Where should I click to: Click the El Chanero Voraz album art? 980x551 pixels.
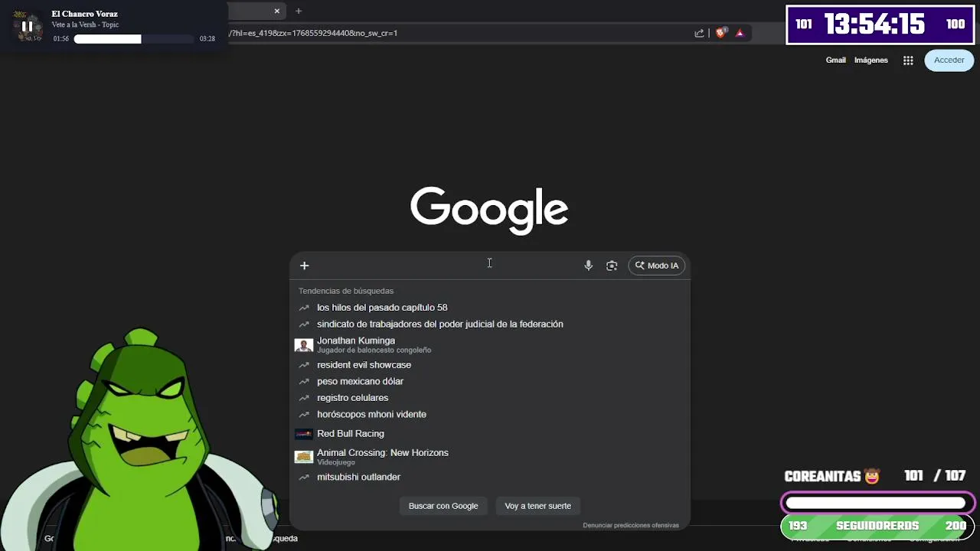point(27,26)
